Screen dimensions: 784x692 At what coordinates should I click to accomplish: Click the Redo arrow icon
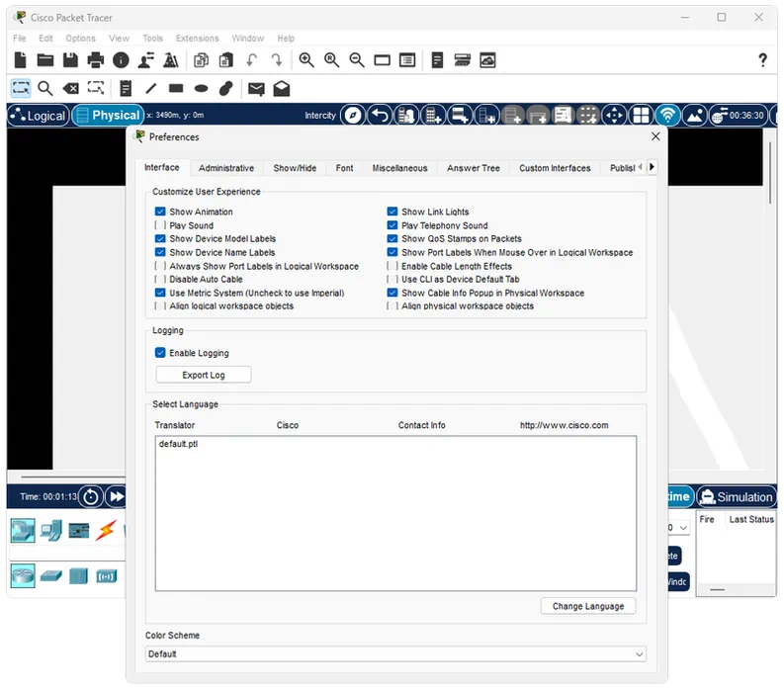[x=277, y=60]
